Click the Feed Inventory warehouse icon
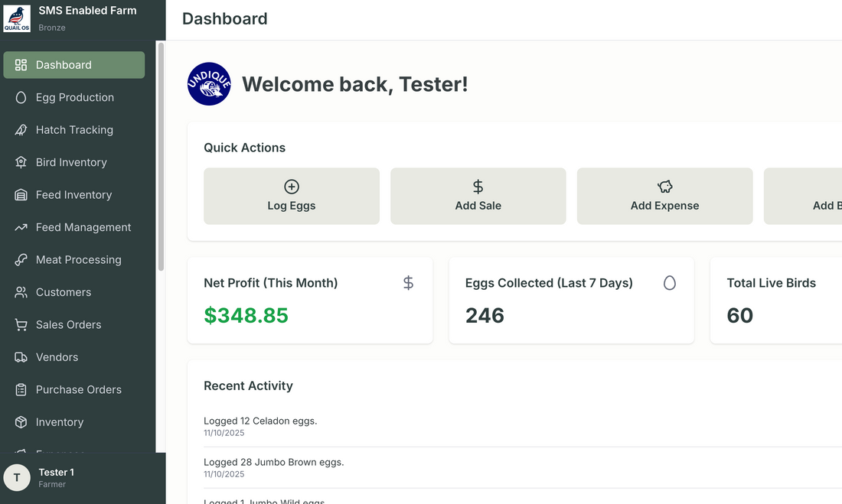This screenshot has width=842, height=504. click(21, 195)
